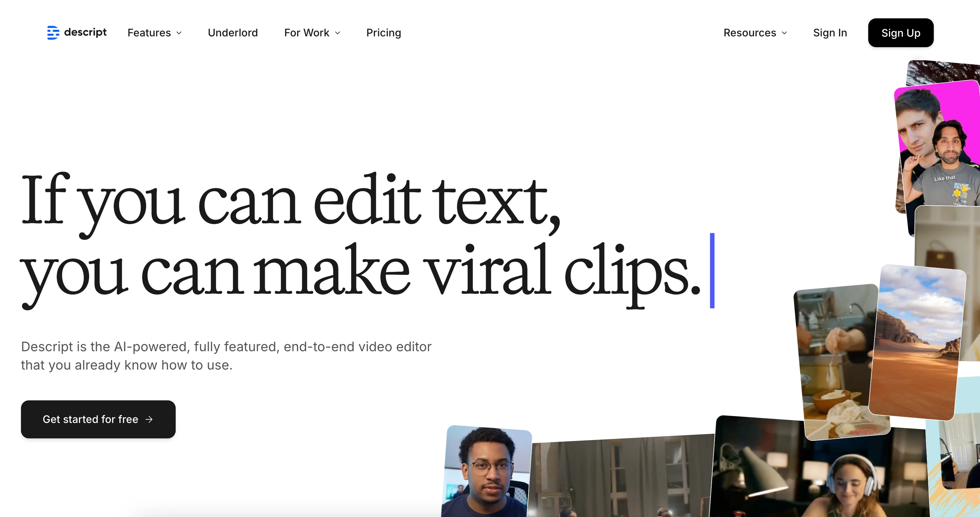Click the Sign In link
The height and width of the screenshot is (517, 980).
pos(830,33)
